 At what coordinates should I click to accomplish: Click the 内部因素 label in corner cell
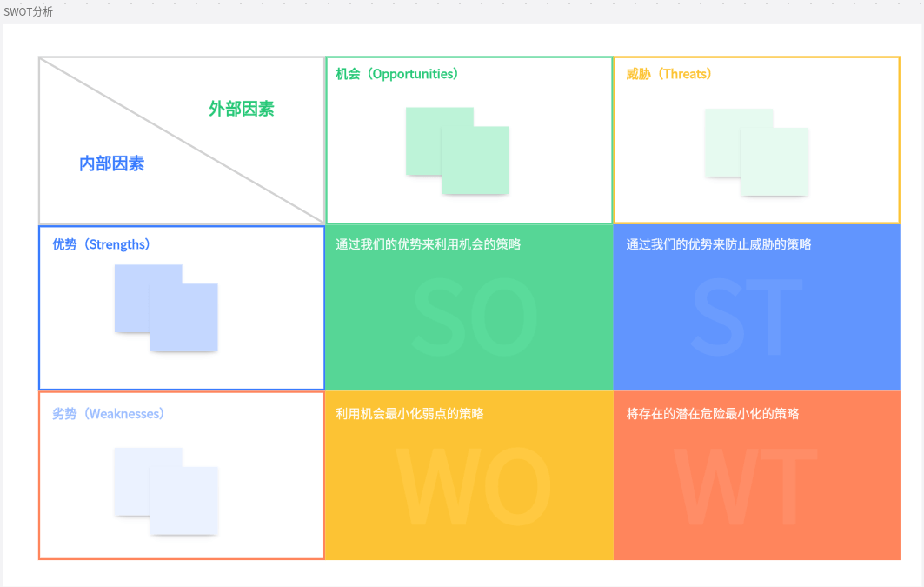click(112, 163)
